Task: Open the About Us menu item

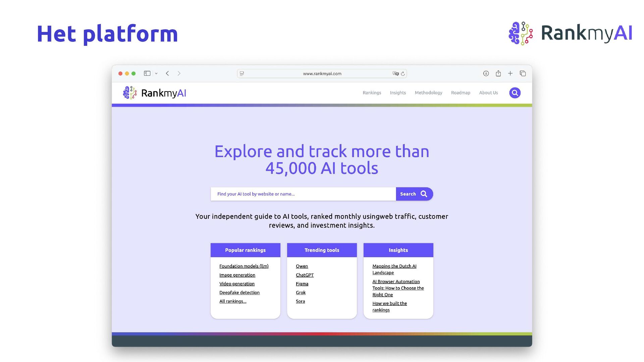Action: [x=488, y=93]
